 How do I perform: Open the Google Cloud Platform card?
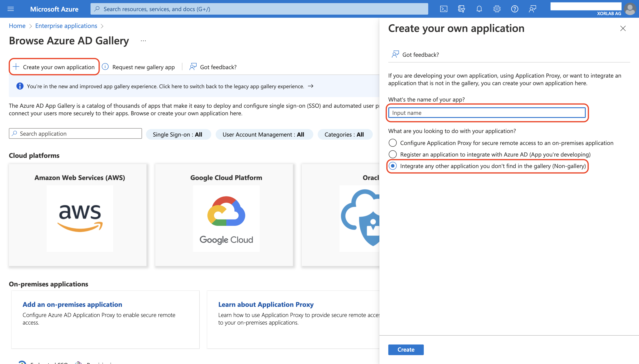[x=224, y=215]
